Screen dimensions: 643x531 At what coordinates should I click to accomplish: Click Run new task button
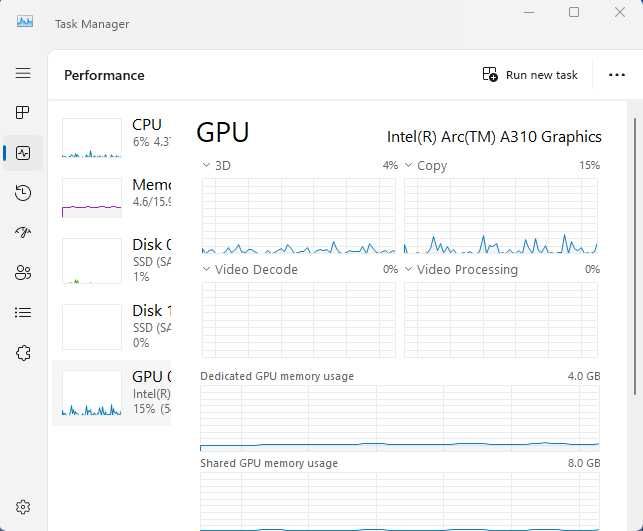pos(530,75)
